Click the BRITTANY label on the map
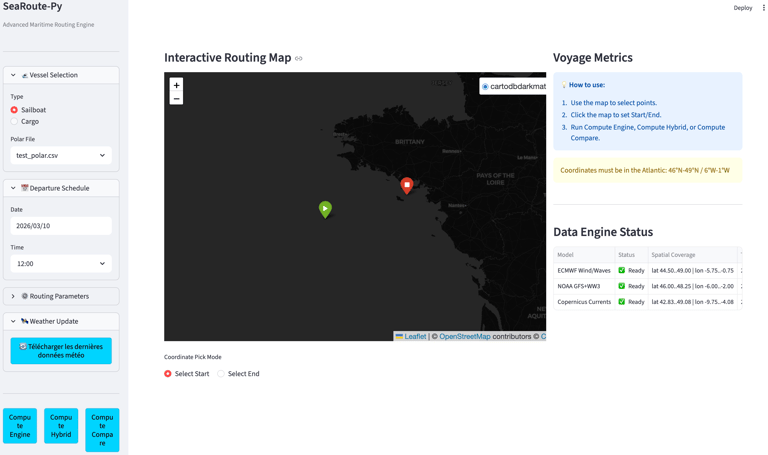The image size is (768, 455). 410,142
